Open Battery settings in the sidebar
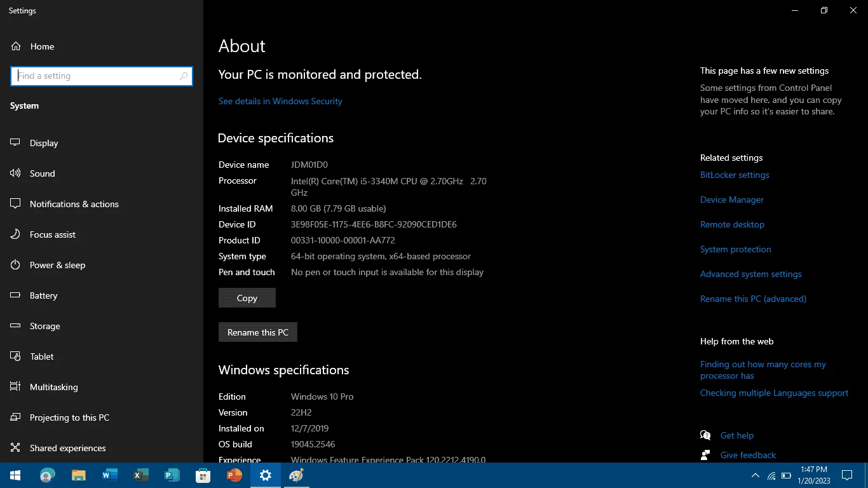Image resolution: width=868 pixels, height=488 pixels. [x=102, y=295]
